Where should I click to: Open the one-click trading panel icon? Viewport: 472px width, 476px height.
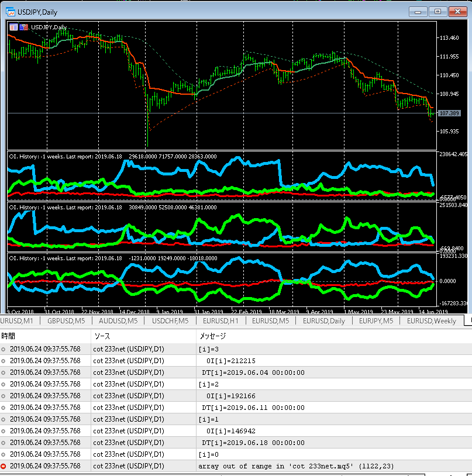tap(13, 27)
